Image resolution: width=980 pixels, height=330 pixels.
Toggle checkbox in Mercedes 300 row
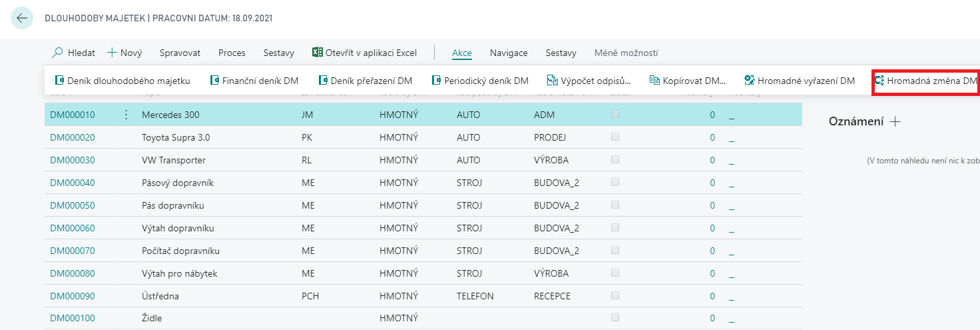(x=615, y=115)
